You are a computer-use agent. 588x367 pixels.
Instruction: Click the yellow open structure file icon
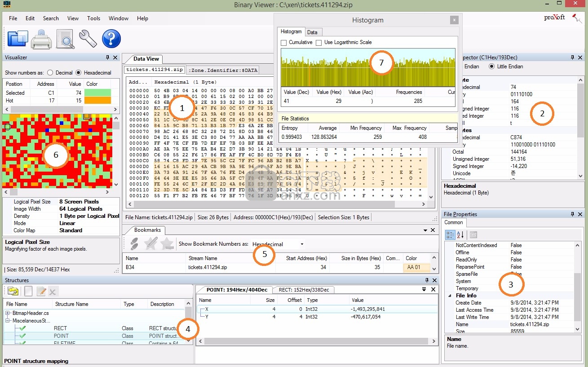(x=13, y=291)
